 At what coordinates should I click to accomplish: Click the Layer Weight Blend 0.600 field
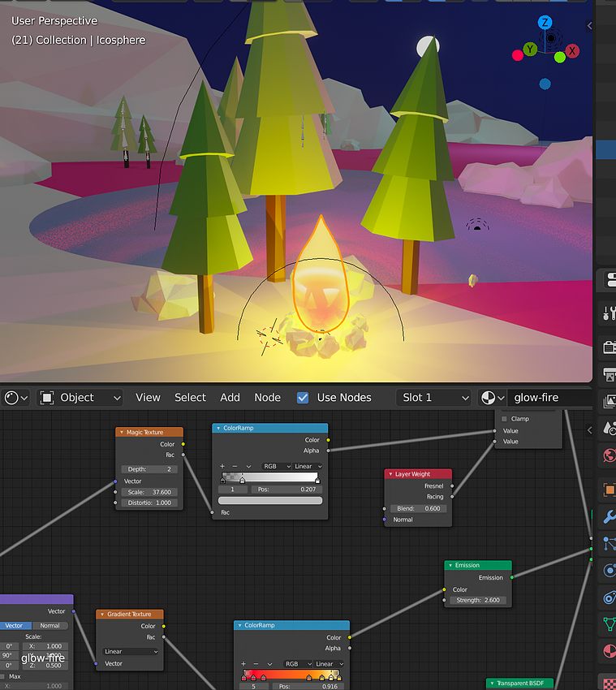click(418, 508)
